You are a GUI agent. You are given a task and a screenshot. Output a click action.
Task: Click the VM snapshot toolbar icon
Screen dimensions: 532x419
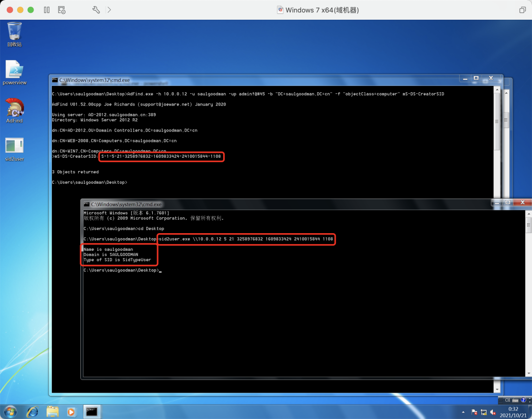click(x=62, y=10)
